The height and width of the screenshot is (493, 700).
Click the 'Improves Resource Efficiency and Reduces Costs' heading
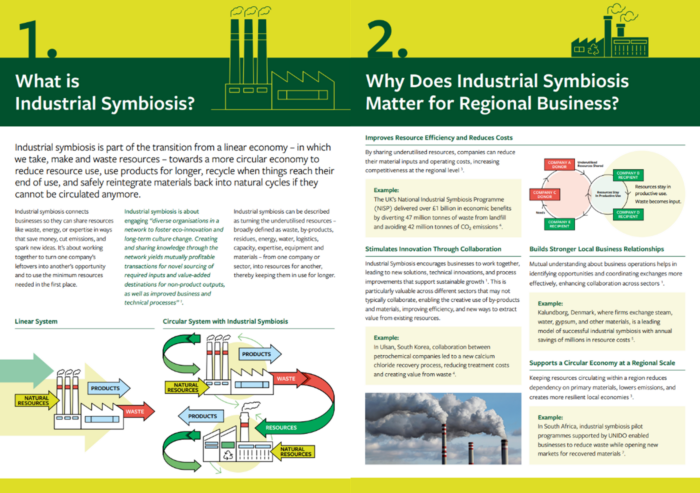439,138
